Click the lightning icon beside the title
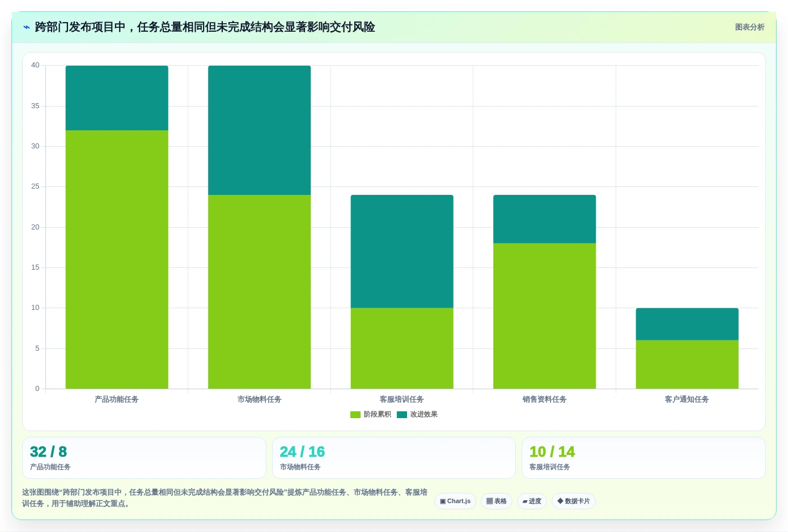788x532 pixels. (x=27, y=27)
